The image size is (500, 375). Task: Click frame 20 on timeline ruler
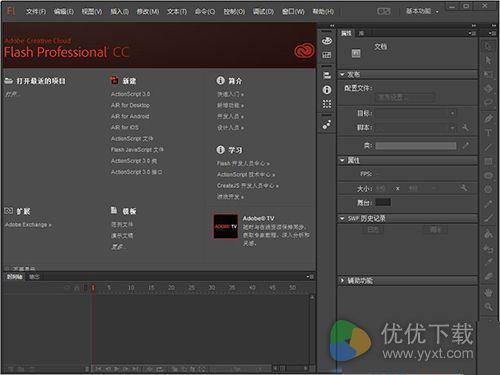coord(171,288)
